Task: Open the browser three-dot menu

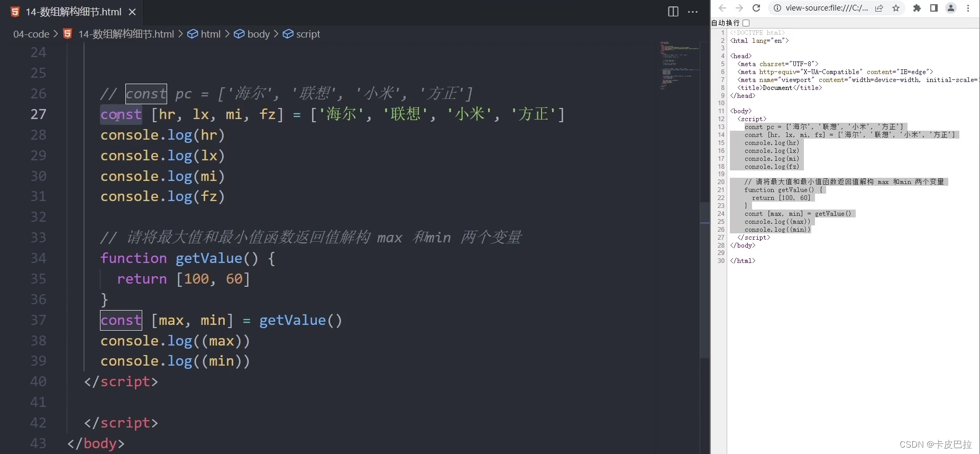Action: 968,8
